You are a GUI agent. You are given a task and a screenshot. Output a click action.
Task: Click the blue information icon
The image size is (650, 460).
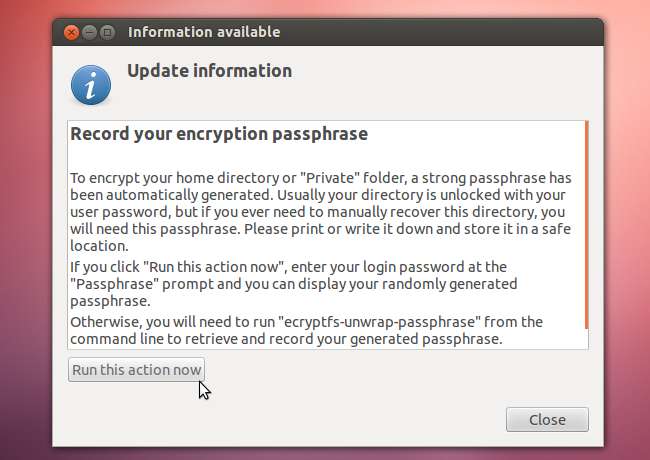(x=91, y=84)
